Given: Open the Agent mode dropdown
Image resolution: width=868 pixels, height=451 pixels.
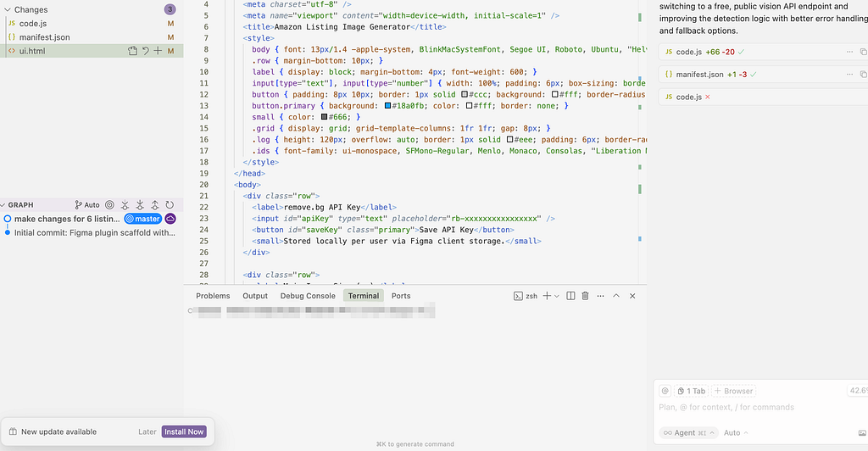Looking at the screenshot, I should click(x=688, y=432).
